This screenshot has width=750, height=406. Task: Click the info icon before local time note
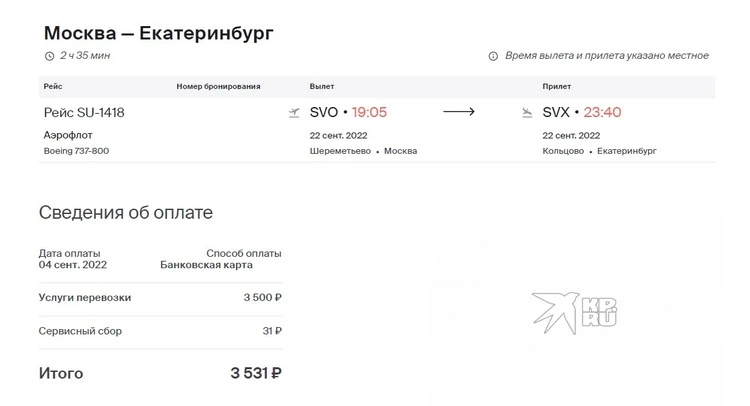[493, 56]
